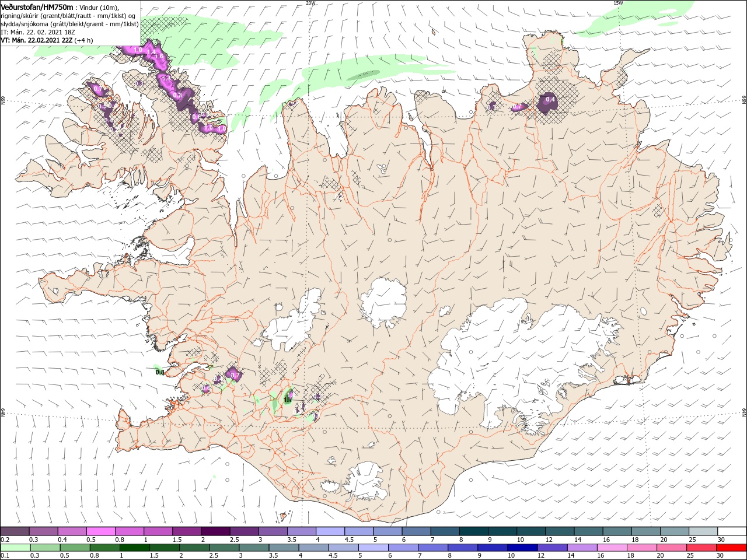747x560 pixels.
Task: Click the 'Vindur (10m)' header text
Action: [99, 7]
